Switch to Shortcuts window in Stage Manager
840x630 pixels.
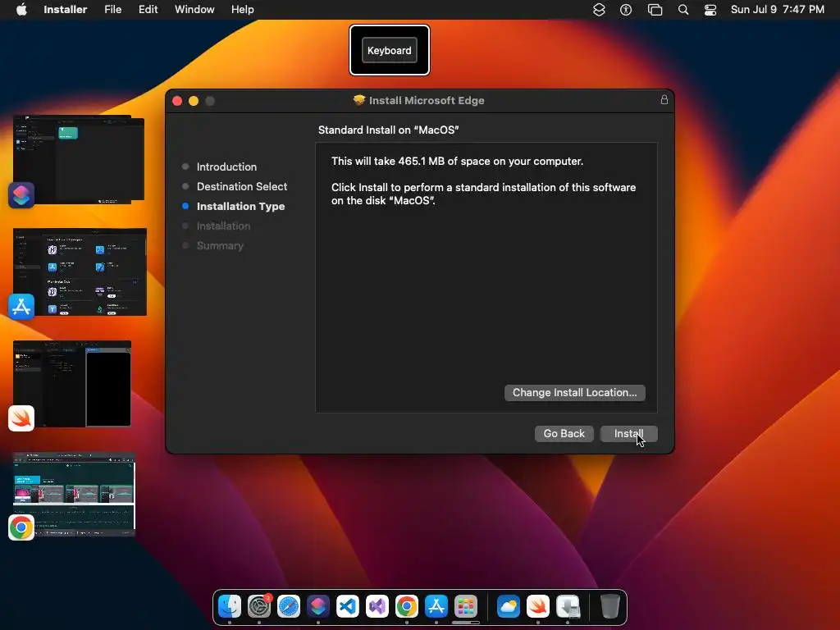80,158
